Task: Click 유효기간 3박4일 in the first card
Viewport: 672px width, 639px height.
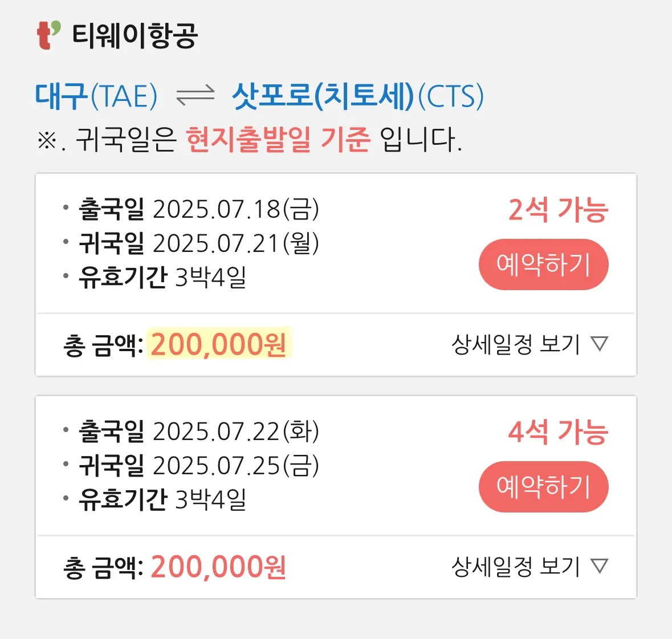Action: tap(162, 278)
